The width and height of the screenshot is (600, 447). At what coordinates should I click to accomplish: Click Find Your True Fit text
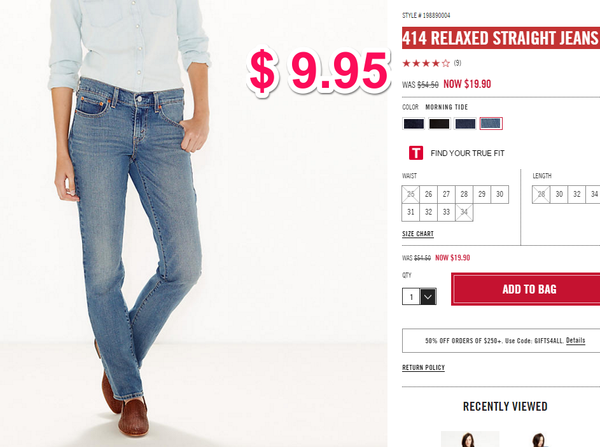(x=467, y=153)
